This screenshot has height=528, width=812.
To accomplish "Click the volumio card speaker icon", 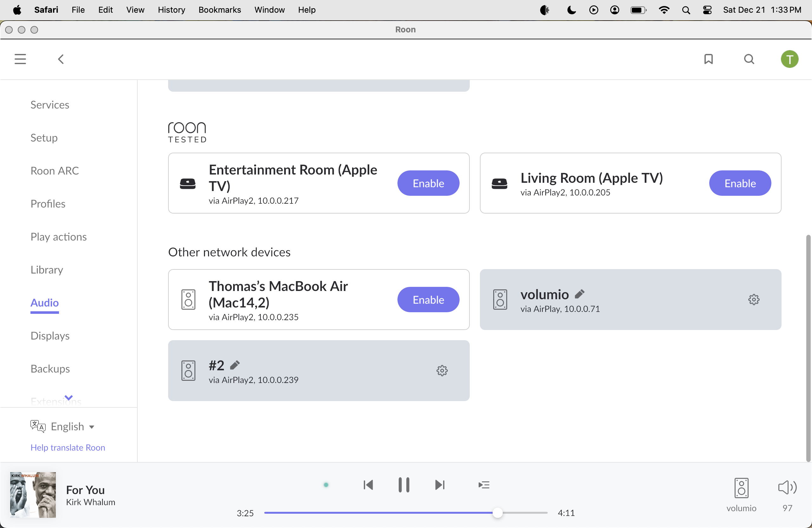I will [500, 299].
